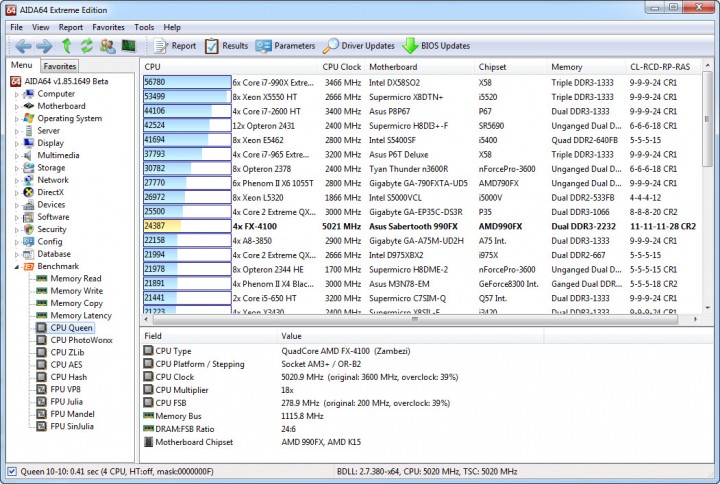720x484 pixels.
Task: Go forward with the right arrow toolbar icon
Action: [44, 46]
